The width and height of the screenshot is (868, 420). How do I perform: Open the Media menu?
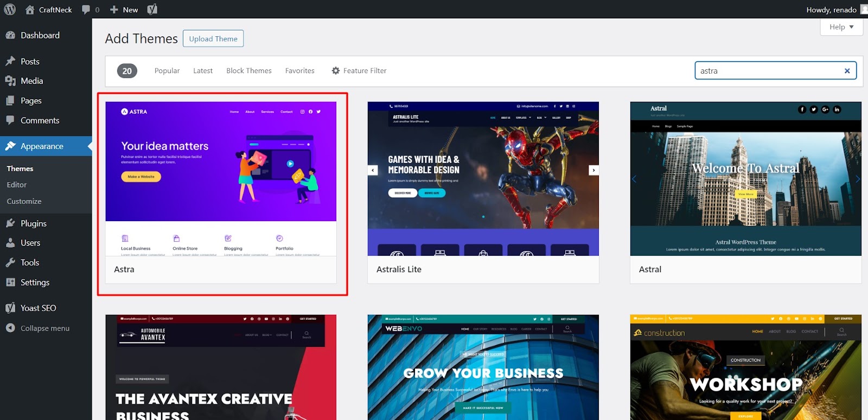point(31,81)
